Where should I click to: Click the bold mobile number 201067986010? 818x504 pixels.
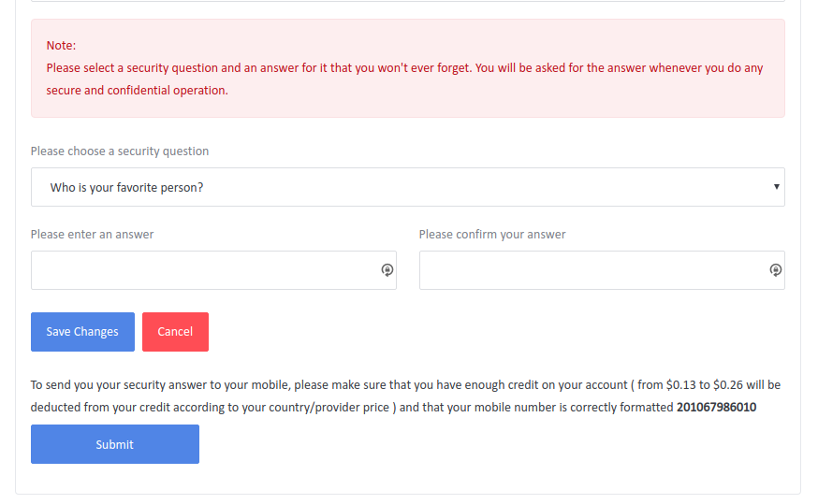(x=716, y=407)
